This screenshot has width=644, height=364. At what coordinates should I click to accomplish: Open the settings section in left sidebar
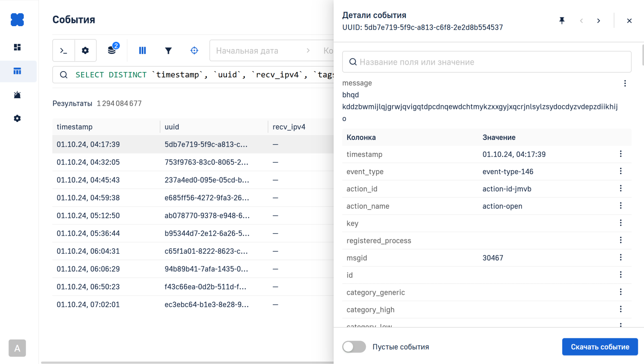coord(17,118)
